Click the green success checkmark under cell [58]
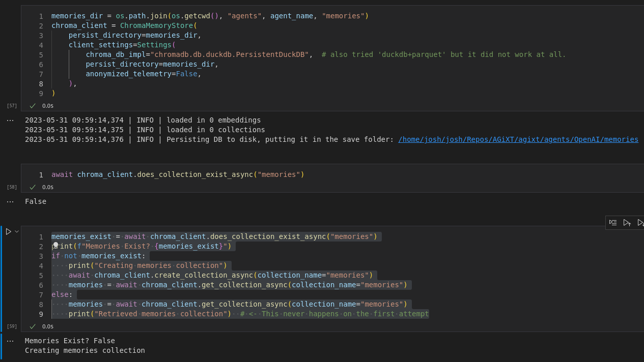Viewport: 644px width, 362px height. click(32, 187)
